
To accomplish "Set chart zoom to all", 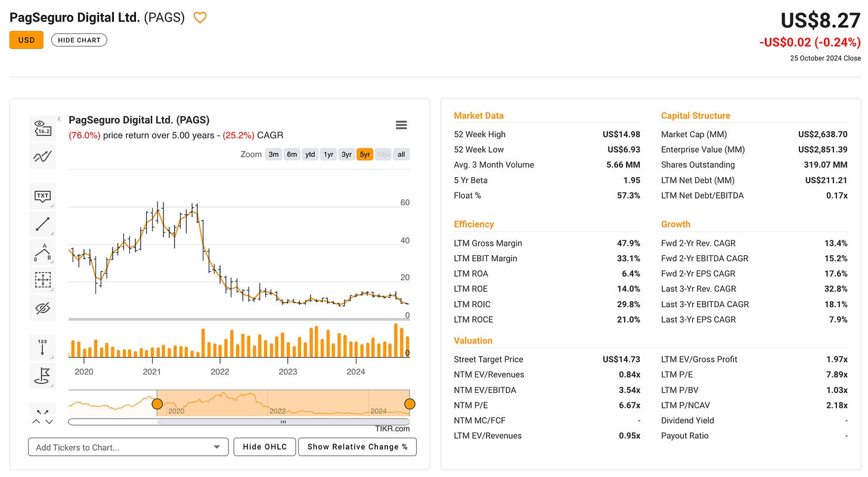I will click(x=401, y=154).
